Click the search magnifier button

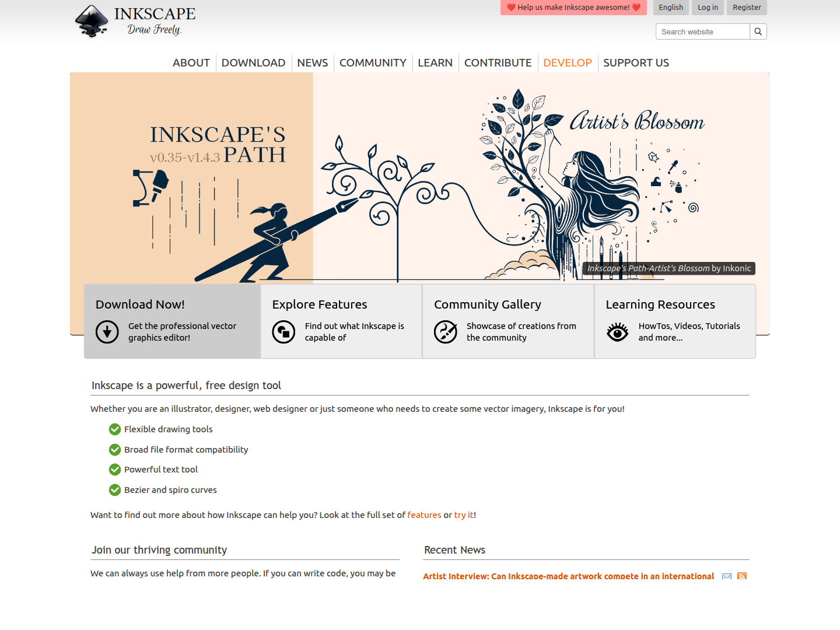[x=758, y=32]
